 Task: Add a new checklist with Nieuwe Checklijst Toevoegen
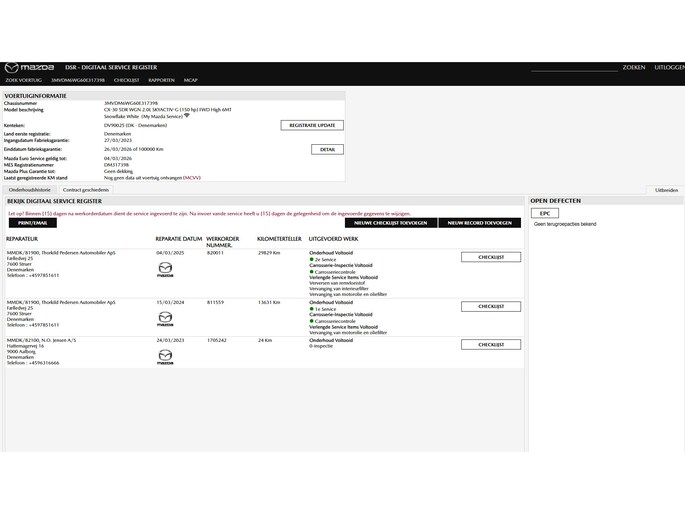[x=390, y=223]
